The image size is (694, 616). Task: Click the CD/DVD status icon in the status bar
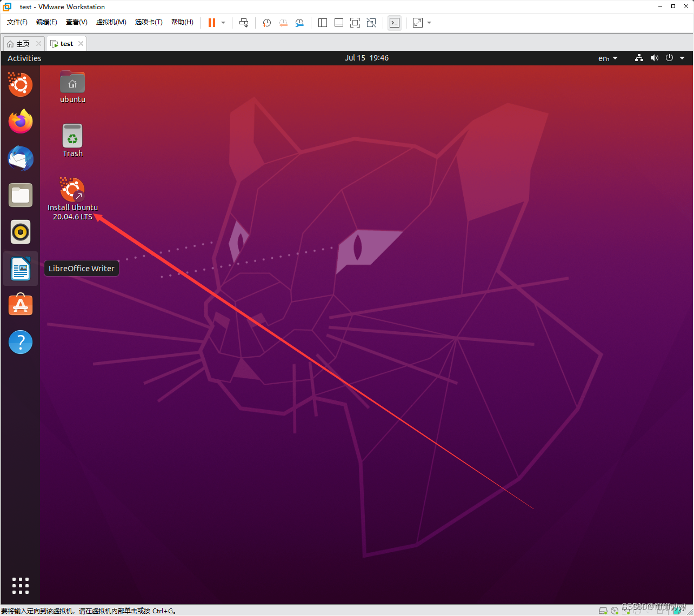(x=615, y=611)
